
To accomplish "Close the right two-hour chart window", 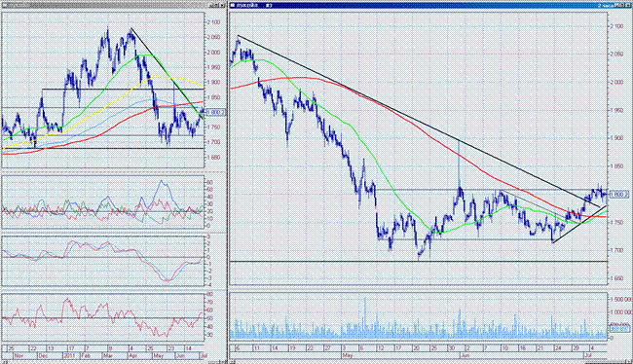I will tap(627, 5).
